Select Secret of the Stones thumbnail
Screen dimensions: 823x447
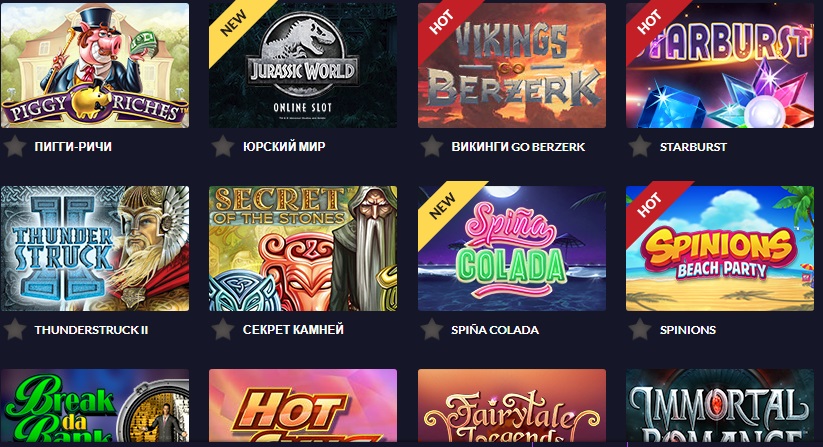(x=303, y=249)
